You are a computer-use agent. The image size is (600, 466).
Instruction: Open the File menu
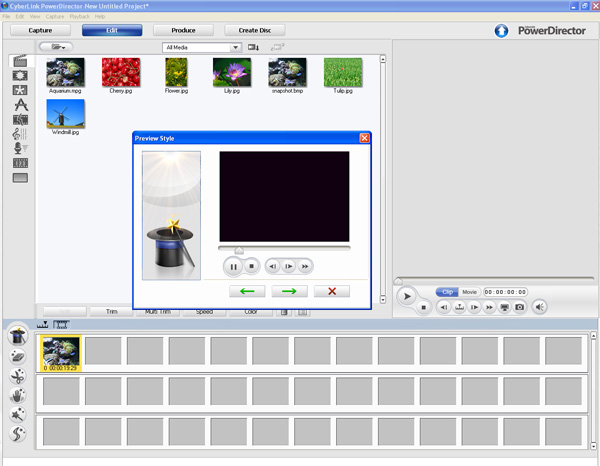7,16
